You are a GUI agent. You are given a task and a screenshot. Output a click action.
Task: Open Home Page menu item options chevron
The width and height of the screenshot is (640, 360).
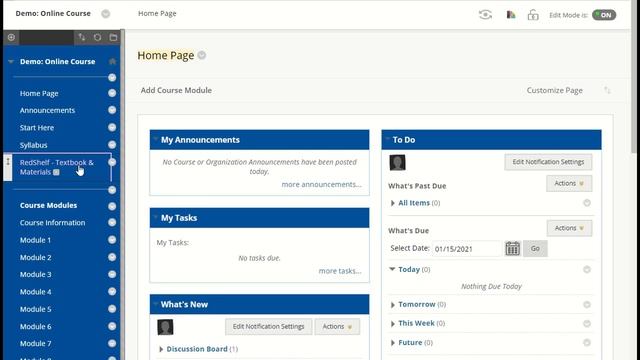click(x=112, y=93)
